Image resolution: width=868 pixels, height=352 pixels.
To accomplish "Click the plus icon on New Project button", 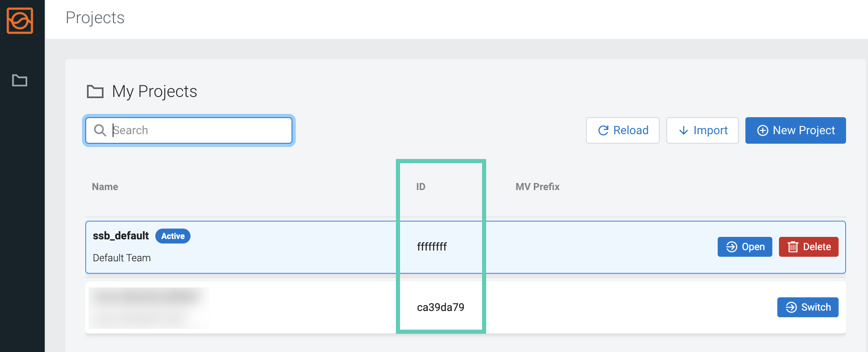I will (763, 130).
